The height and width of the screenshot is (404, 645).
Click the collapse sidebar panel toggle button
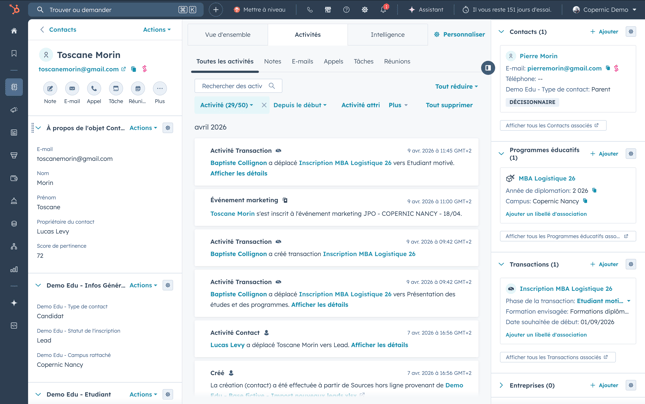click(488, 68)
